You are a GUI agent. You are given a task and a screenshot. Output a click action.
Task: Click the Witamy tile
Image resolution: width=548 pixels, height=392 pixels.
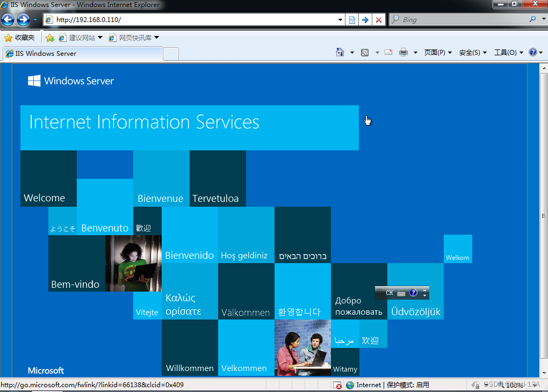coord(345,362)
